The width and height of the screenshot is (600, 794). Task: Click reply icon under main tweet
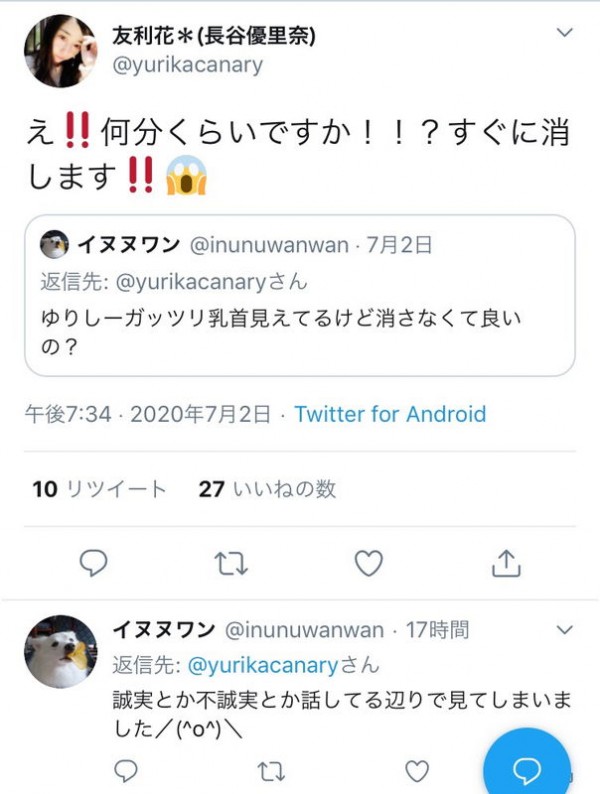pos(94,563)
